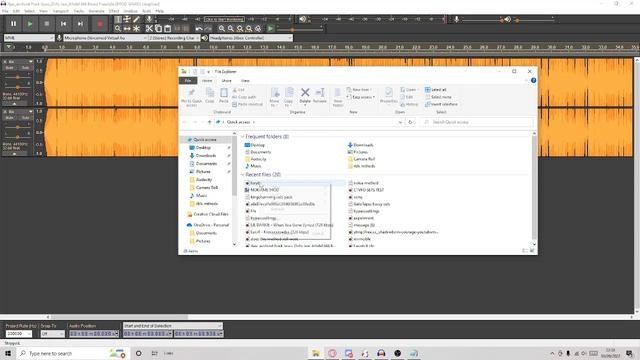The width and height of the screenshot is (640, 360).
Task: Fit selection to width zoom icon
Action: point(240,29)
